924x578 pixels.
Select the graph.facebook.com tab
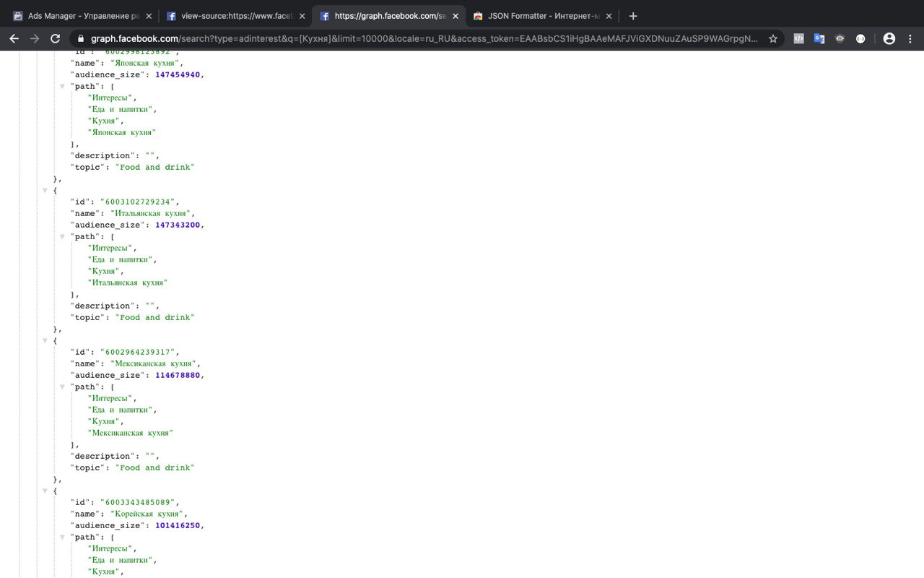coord(389,16)
